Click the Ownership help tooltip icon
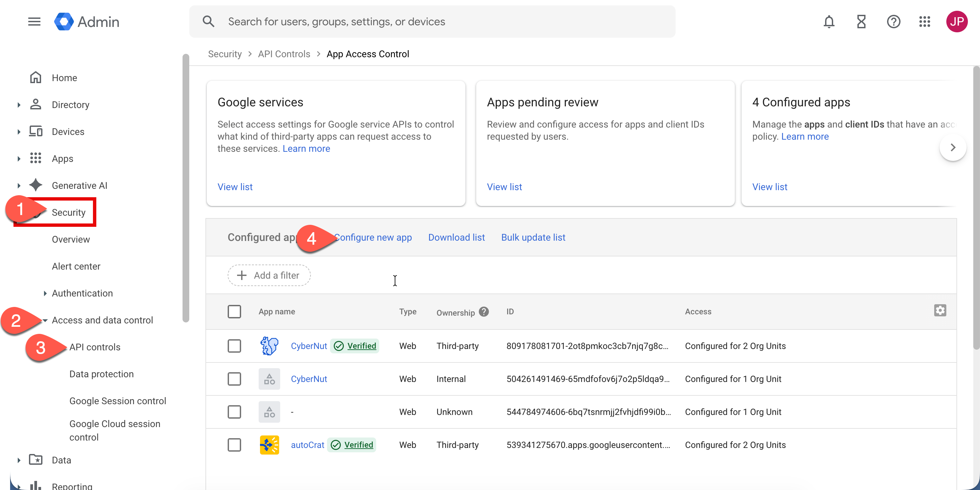The image size is (980, 490). pos(484,312)
